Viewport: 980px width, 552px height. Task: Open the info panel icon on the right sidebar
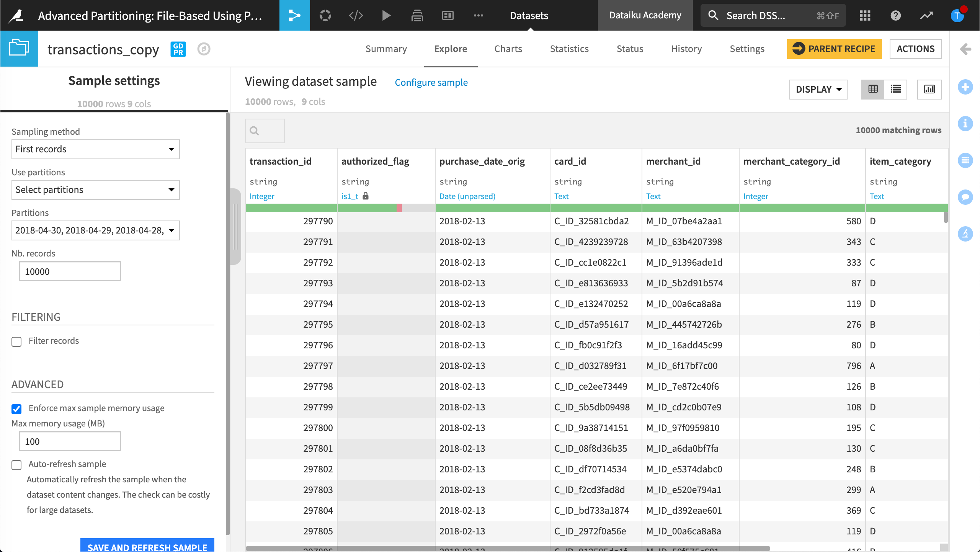point(966,124)
